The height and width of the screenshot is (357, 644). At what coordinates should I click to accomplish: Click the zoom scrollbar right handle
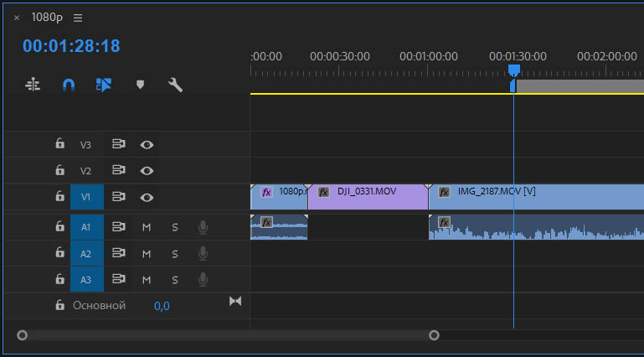click(434, 335)
